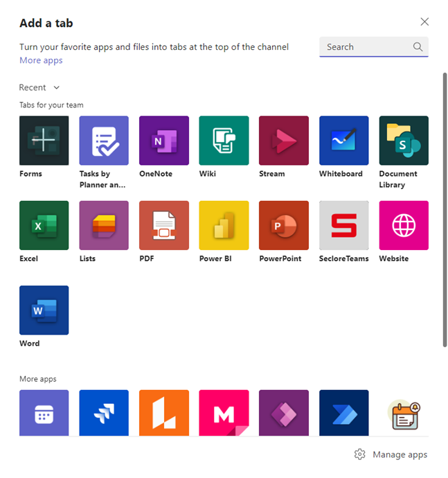Choose the OneNote app icon
Image resolution: width=448 pixels, height=478 pixels.
(164, 140)
